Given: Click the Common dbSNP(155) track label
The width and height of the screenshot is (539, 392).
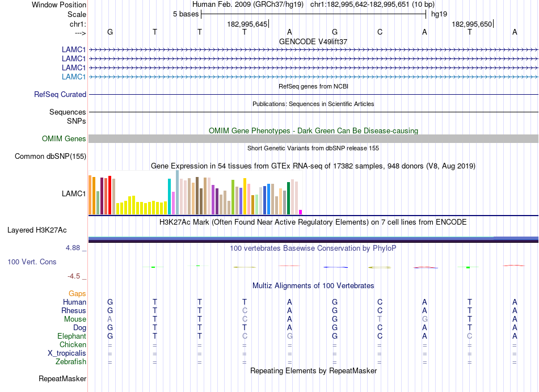Looking at the screenshot, I should (x=50, y=157).
